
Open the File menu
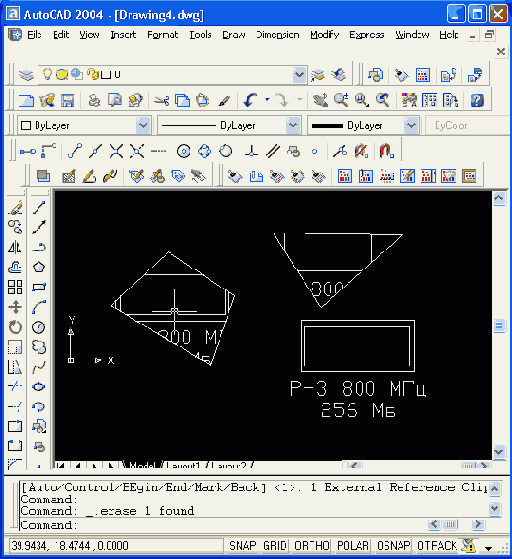34,35
